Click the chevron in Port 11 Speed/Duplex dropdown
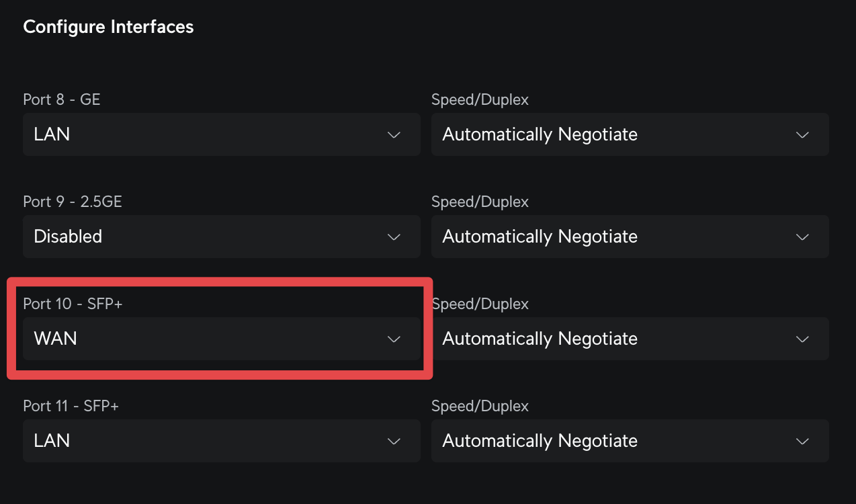856x504 pixels. click(x=802, y=442)
